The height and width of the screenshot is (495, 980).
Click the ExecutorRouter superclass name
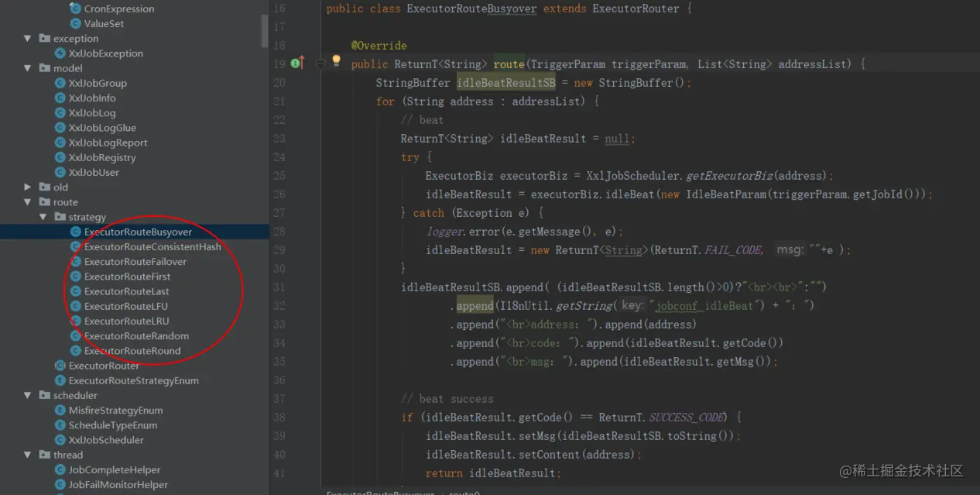(636, 9)
